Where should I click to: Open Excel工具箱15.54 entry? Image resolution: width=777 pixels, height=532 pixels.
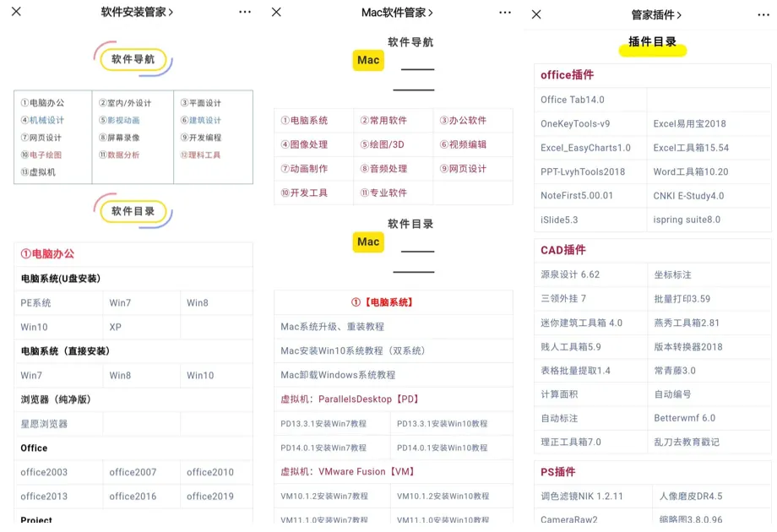pos(691,148)
